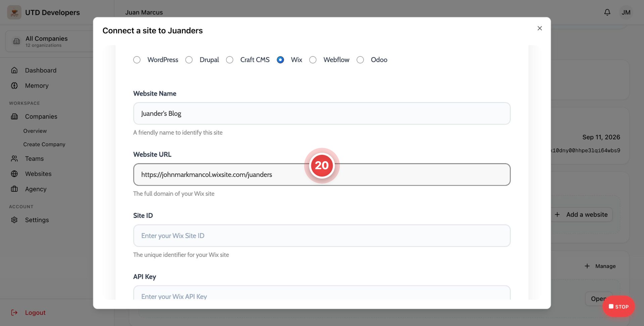
Task: Click the All Companies building icon
Action: pos(16,41)
